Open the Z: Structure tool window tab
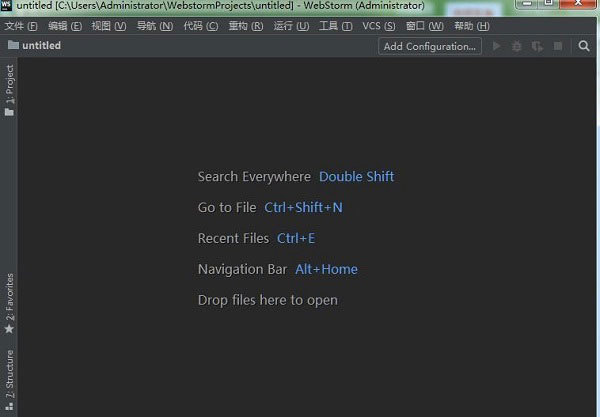Screen dimensions: 600x417 9,380
